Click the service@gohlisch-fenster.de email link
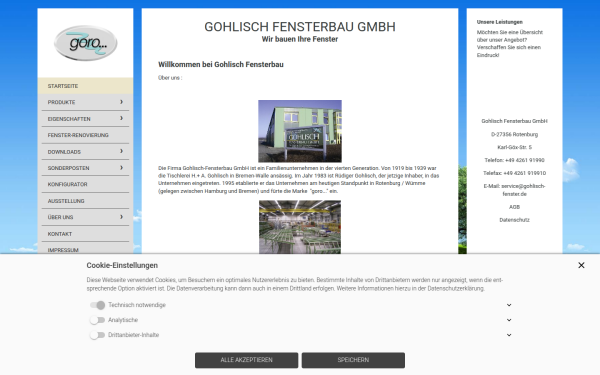Screen dimensions: 600x375 [523, 190]
